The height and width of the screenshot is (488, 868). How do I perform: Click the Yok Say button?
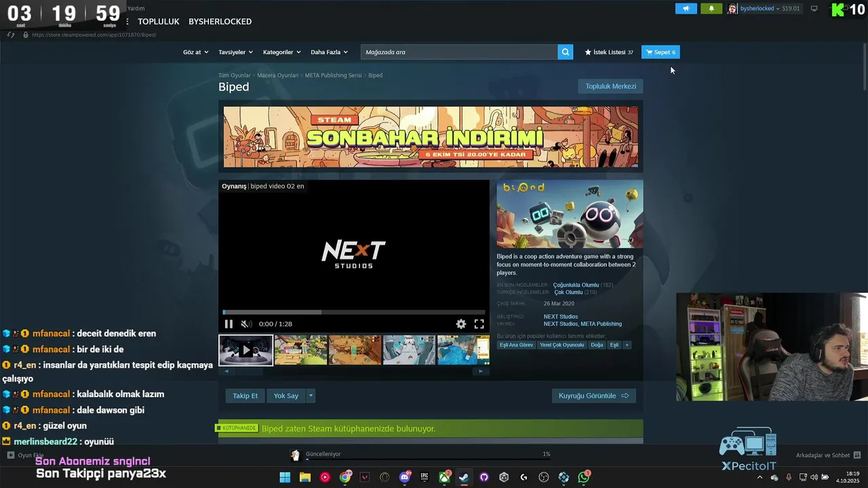pyautogui.click(x=285, y=396)
